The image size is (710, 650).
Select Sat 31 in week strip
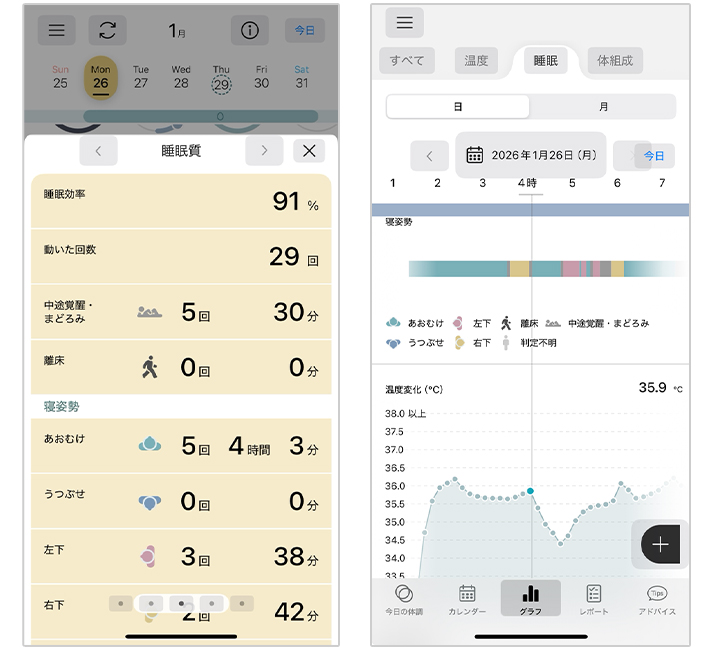coord(302,77)
